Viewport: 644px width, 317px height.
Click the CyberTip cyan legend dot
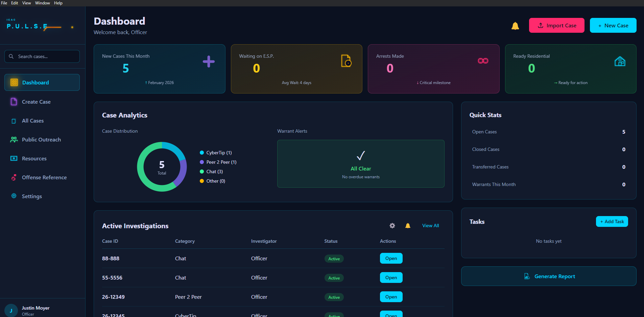[x=202, y=153]
